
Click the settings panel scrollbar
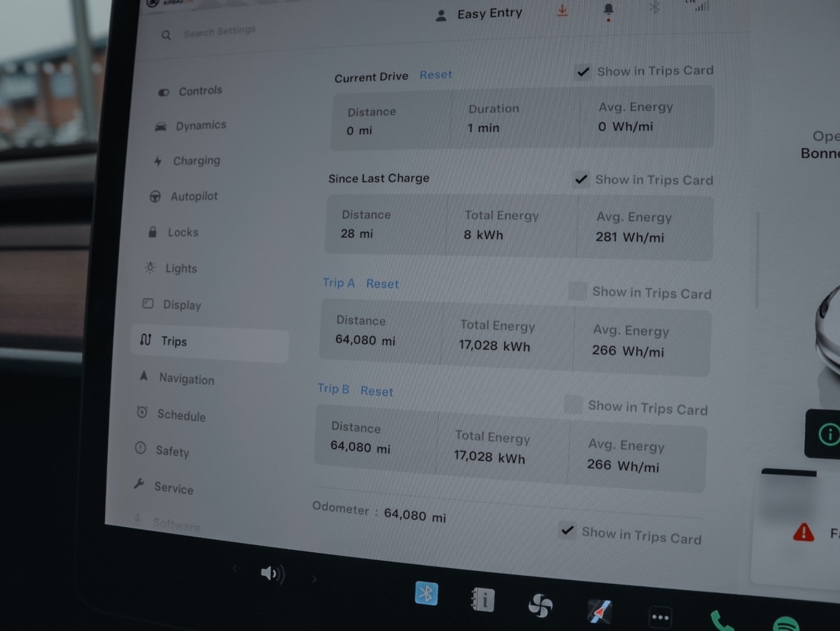(x=757, y=259)
